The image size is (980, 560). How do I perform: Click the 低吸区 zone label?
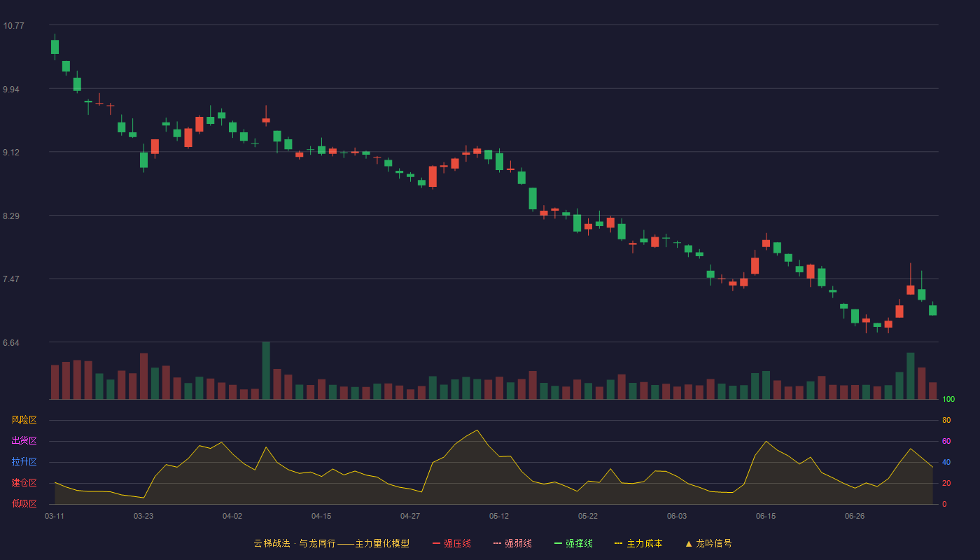point(24,503)
